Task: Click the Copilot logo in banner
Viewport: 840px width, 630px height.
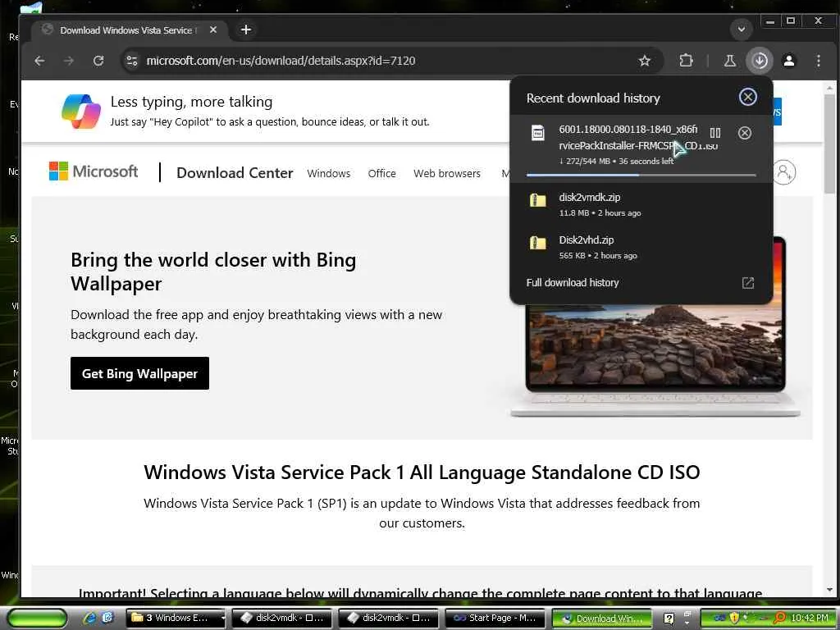Action: (x=81, y=112)
